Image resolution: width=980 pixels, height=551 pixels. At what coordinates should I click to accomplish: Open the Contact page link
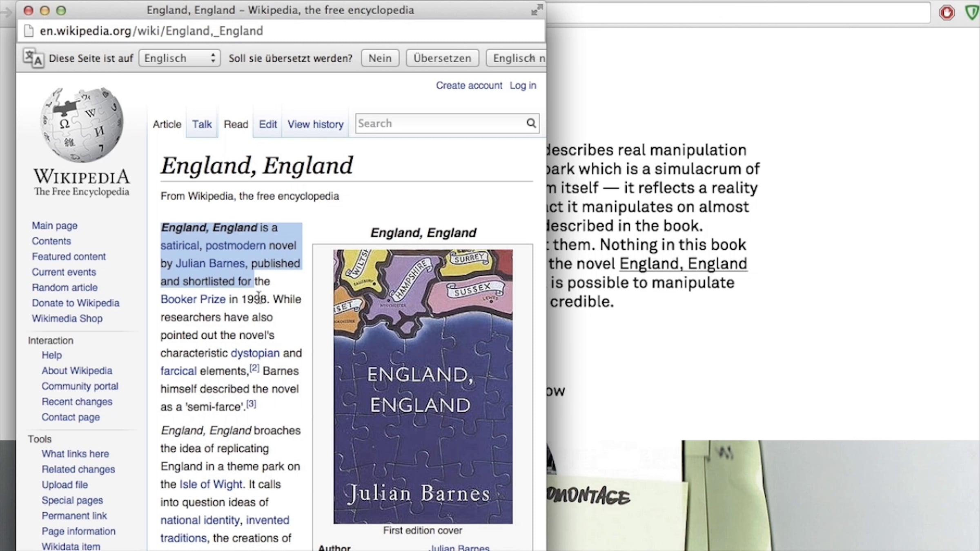tap(71, 418)
